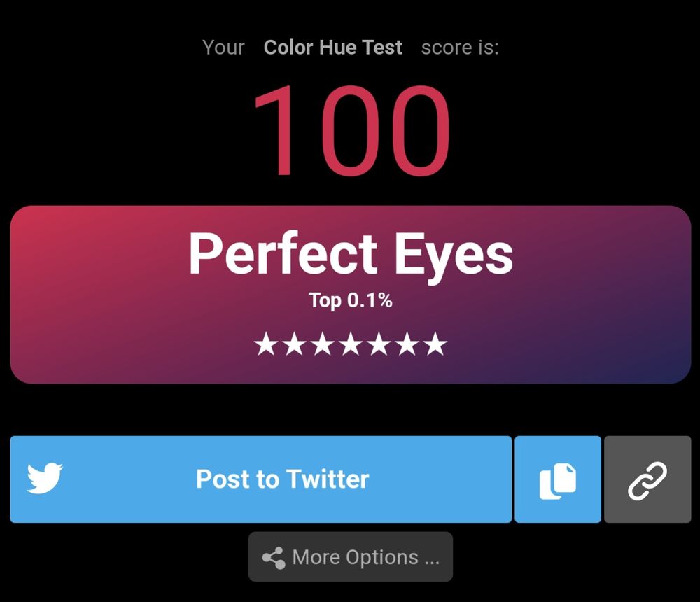This screenshot has width=700, height=602.
Task: Click the chain link icon button
Action: [x=647, y=480]
